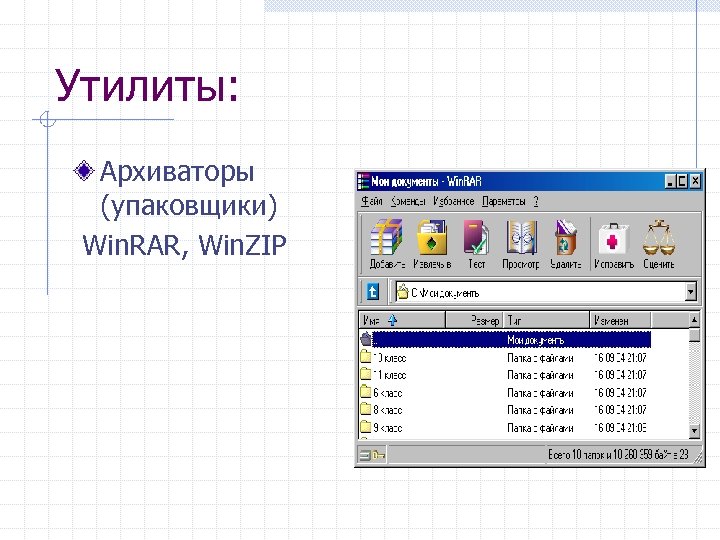This screenshot has height=540, width=720.
Task: Sort by the Тип column header
Action: [546, 320]
